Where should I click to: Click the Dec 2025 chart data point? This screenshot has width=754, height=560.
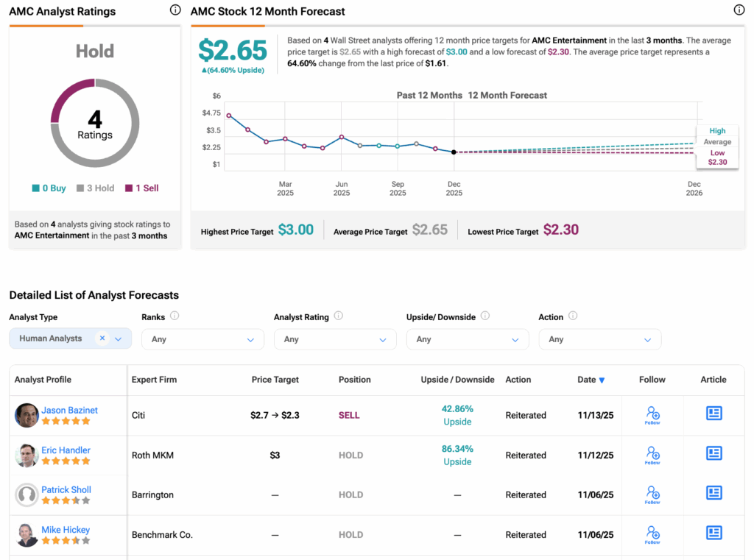pyautogui.click(x=454, y=152)
